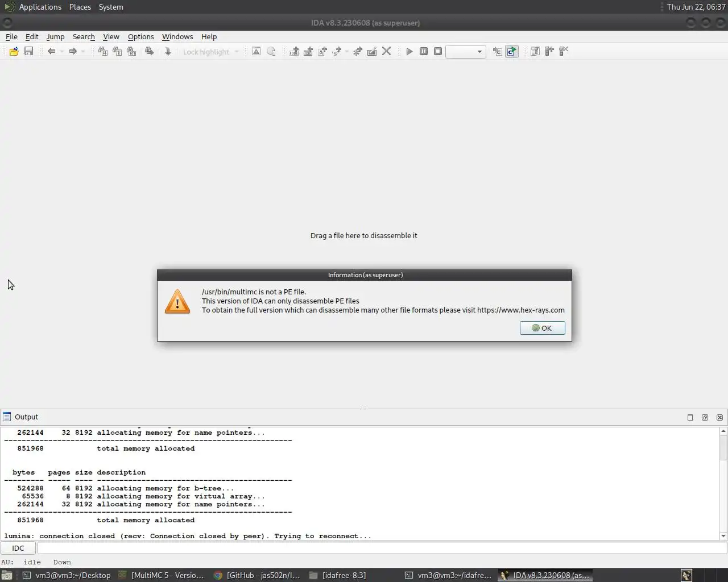728x582 pixels.
Task: Click the IDC command input field
Action: (x=382, y=548)
